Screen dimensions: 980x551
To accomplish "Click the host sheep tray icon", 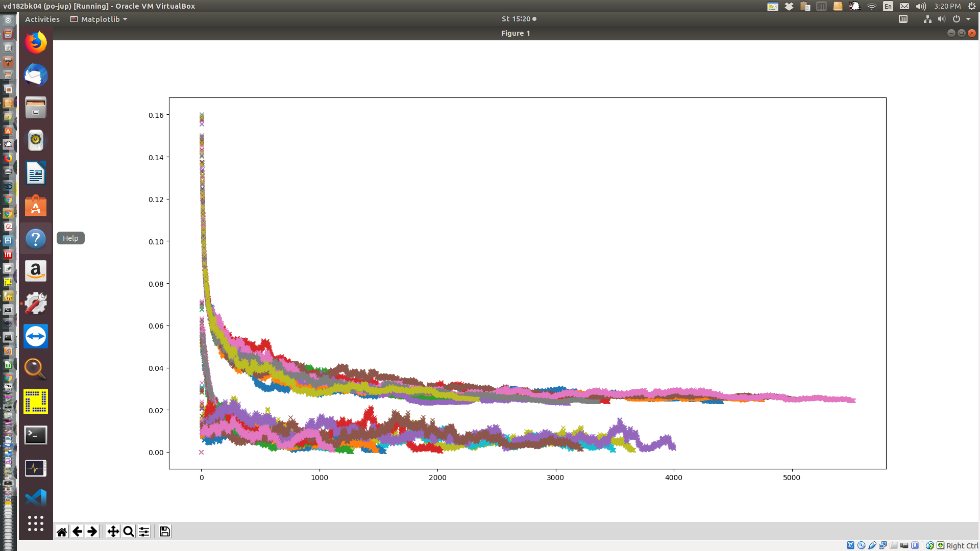I will (854, 6).
